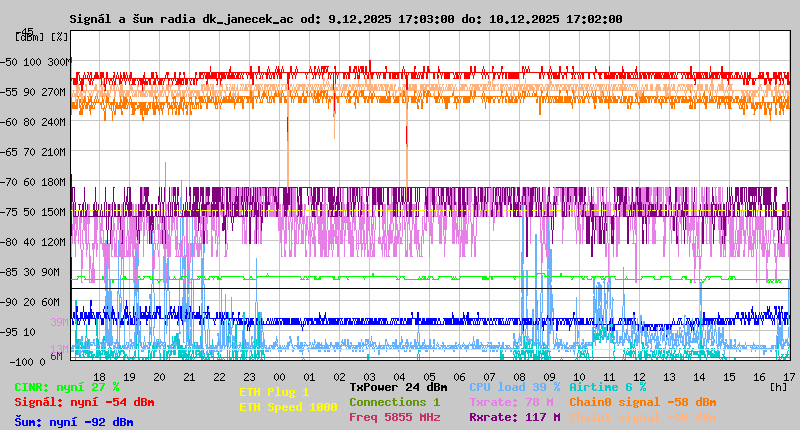The image size is (800, 430).
Task: Click hour '19' on the time axis
Action: [130, 377]
